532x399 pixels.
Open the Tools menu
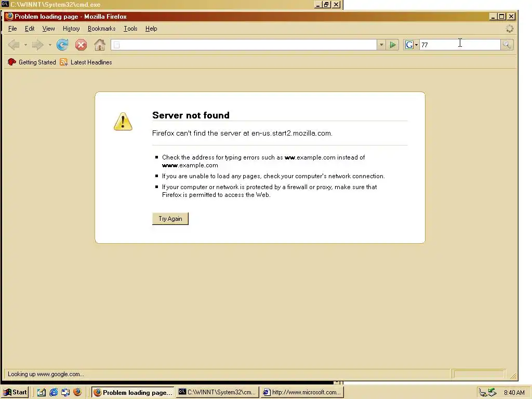click(130, 29)
